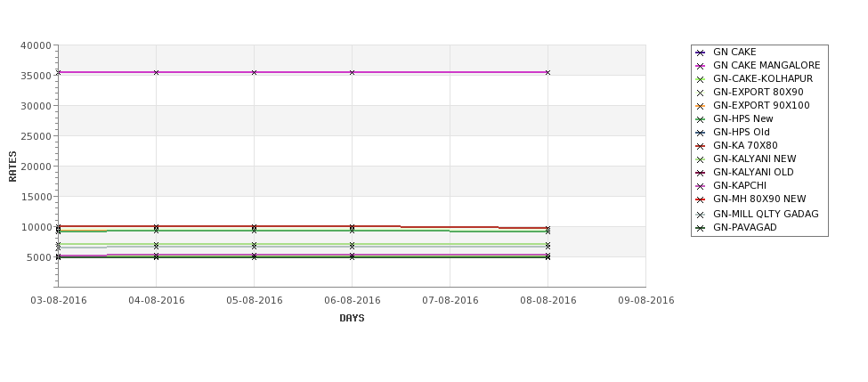Screen dimensions: 868x382
Task: Click the GN-PAVAGAD legend marker
Action: 700,228
